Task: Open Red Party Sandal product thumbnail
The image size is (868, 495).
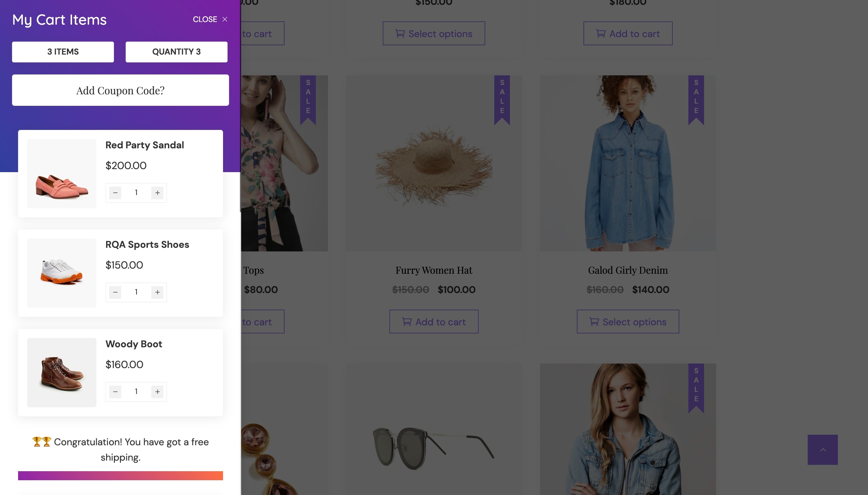Action: pyautogui.click(x=61, y=173)
